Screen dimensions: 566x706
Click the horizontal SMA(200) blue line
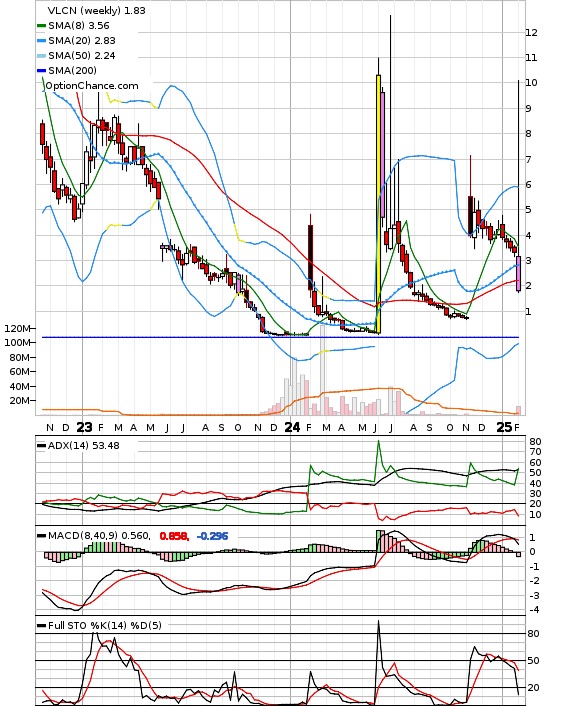[281, 337]
